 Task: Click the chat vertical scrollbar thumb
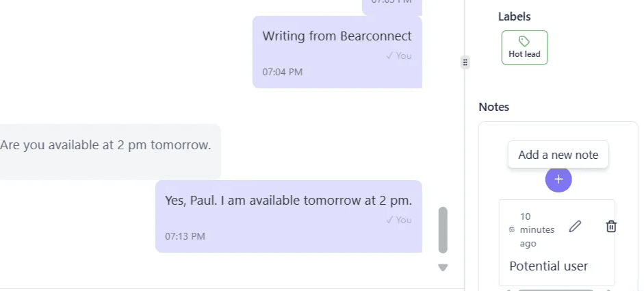(443, 230)
